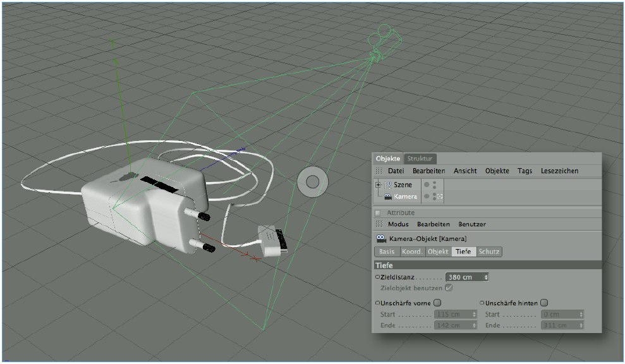
Task: Adjust the Zieldistanz stepper arrows
Action: (486, 277)
